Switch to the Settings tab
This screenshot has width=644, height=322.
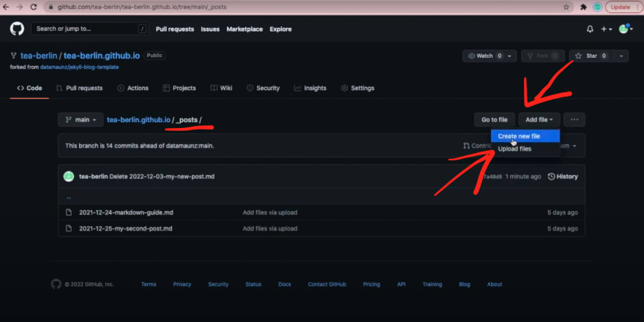358,88
